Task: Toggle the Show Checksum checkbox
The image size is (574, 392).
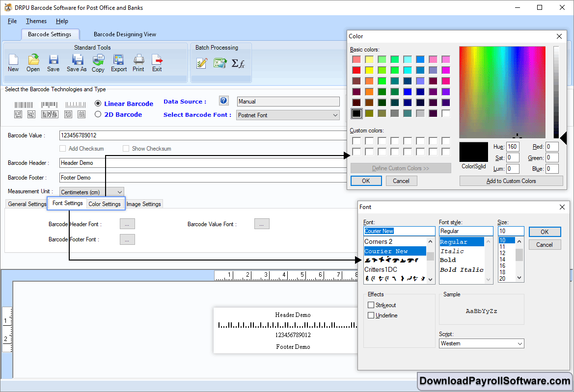Action: tap(126, 149)
